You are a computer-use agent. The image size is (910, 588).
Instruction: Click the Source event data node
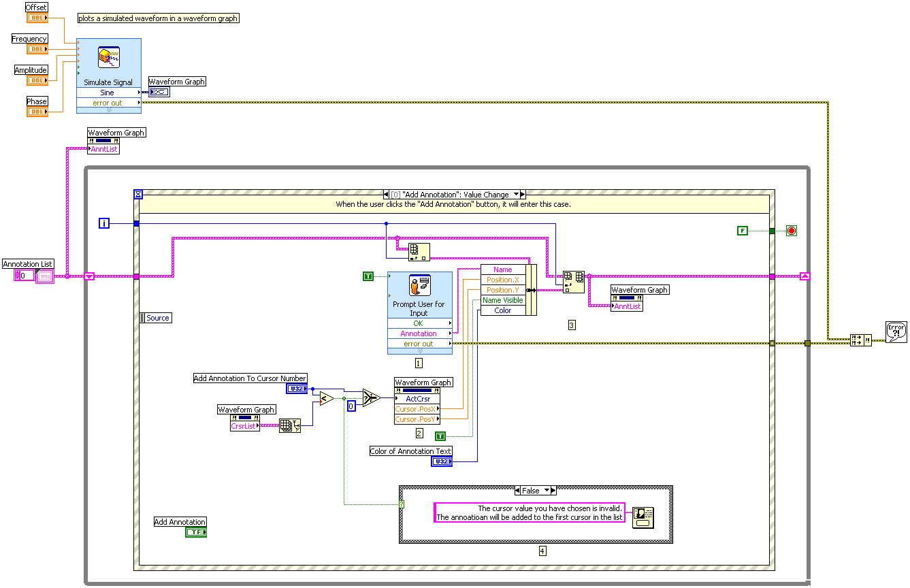(155, 318)
